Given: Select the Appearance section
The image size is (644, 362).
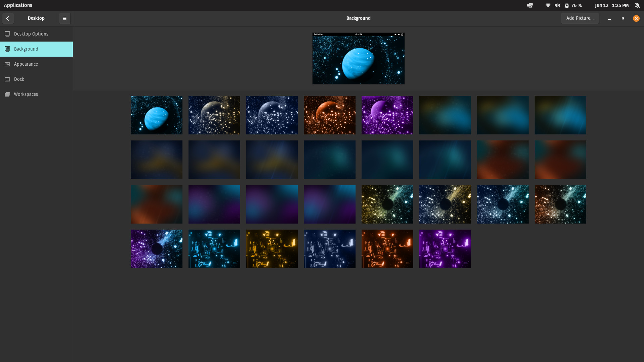Looking at the screenshot, I should tap(36, 64).
